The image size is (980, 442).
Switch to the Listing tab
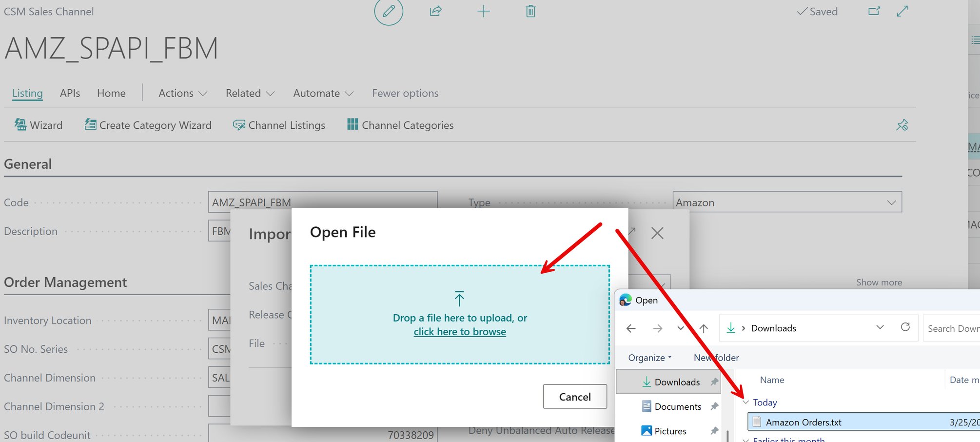click(27, 93)
